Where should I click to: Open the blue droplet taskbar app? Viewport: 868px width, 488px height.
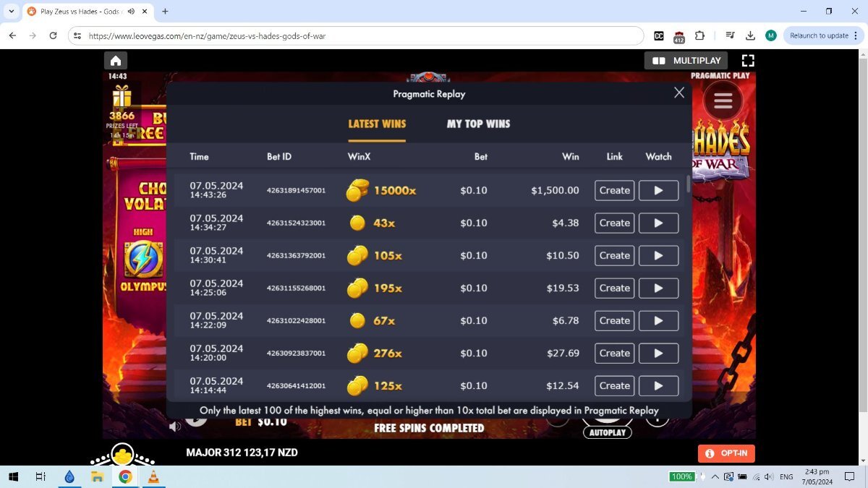click(x=69, y=476)
